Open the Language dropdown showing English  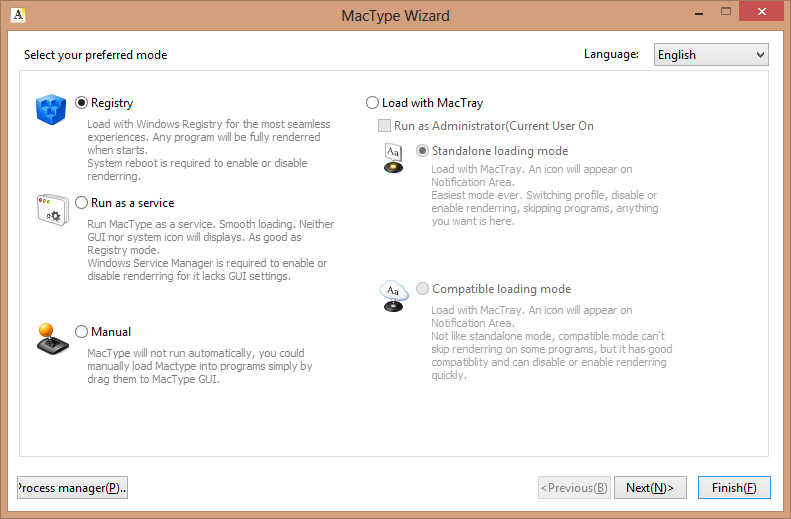tap(711, 54)
